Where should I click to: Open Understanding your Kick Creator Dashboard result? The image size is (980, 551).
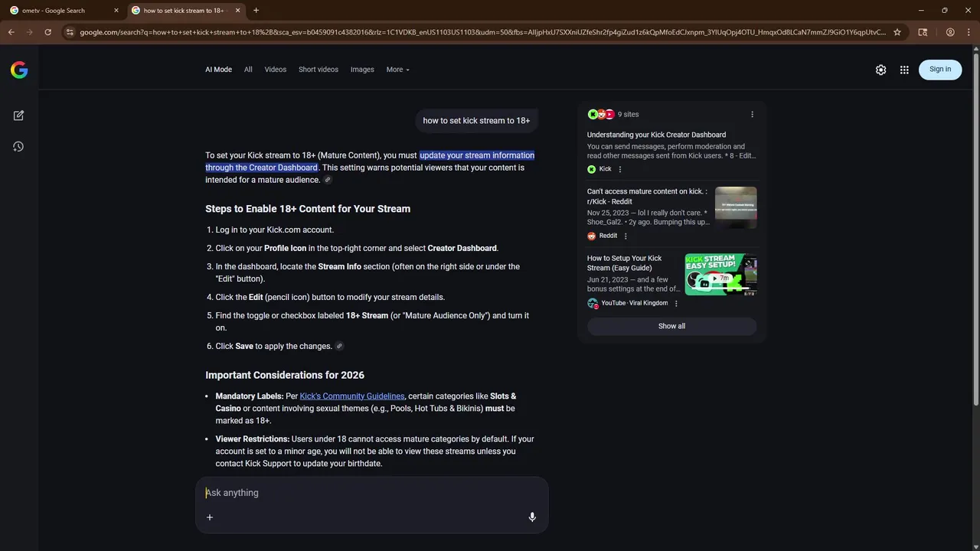coord(656,135)
